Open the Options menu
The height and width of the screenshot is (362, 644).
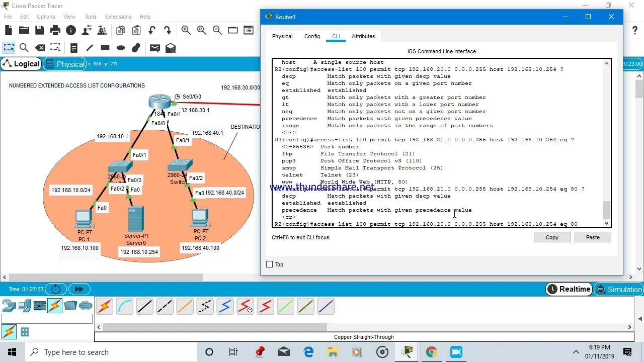(x=46, y=17)
